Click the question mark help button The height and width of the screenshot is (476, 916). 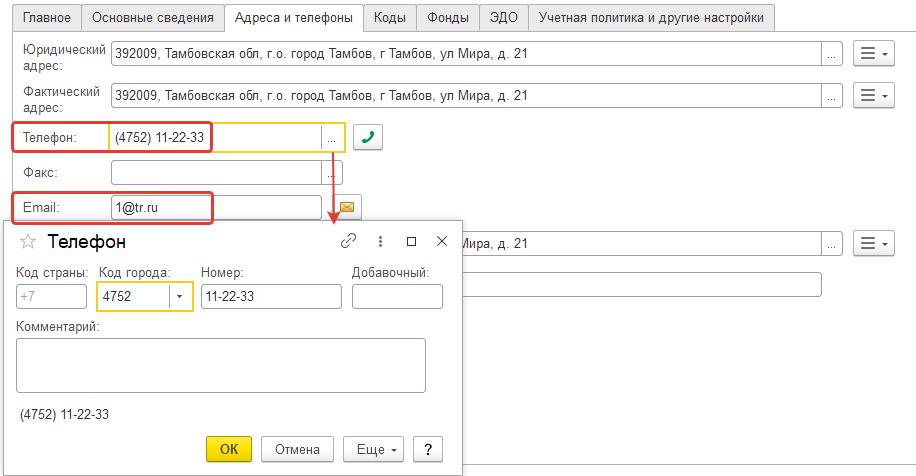point(428,449)
